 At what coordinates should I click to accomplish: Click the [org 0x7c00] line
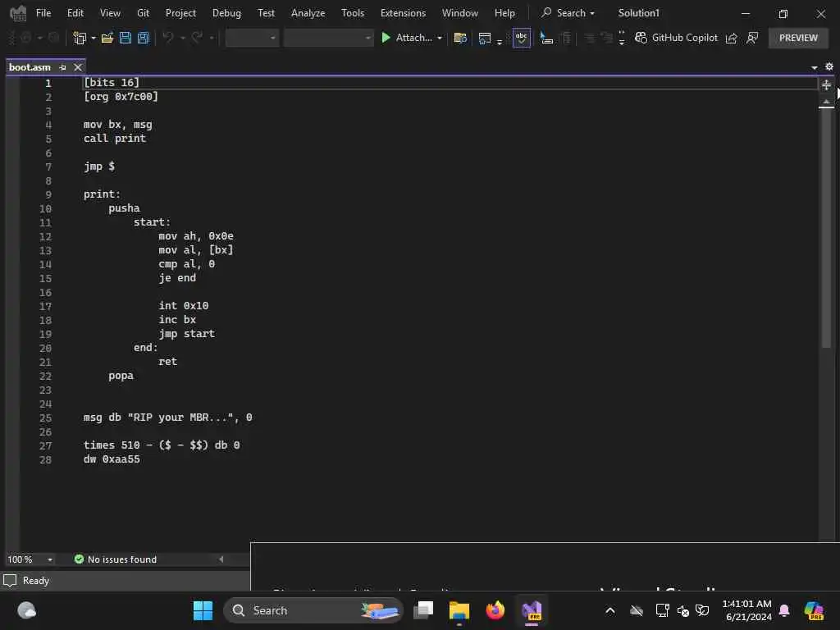point(121,97)
